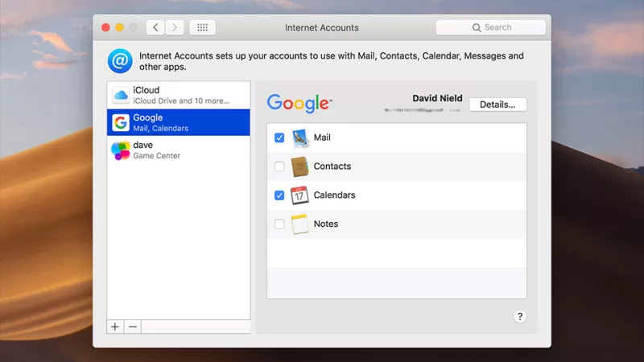Click the Mail label text
The image size is (644, 362).
point(322,138)
